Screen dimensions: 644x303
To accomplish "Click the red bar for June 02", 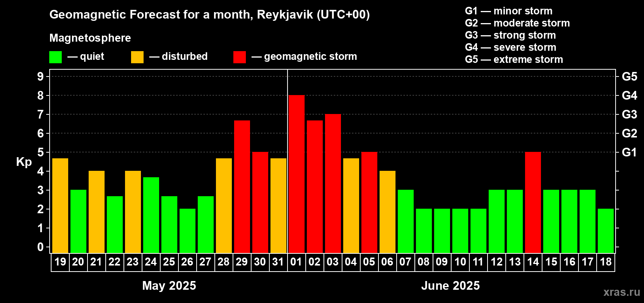I will point(315,187).
